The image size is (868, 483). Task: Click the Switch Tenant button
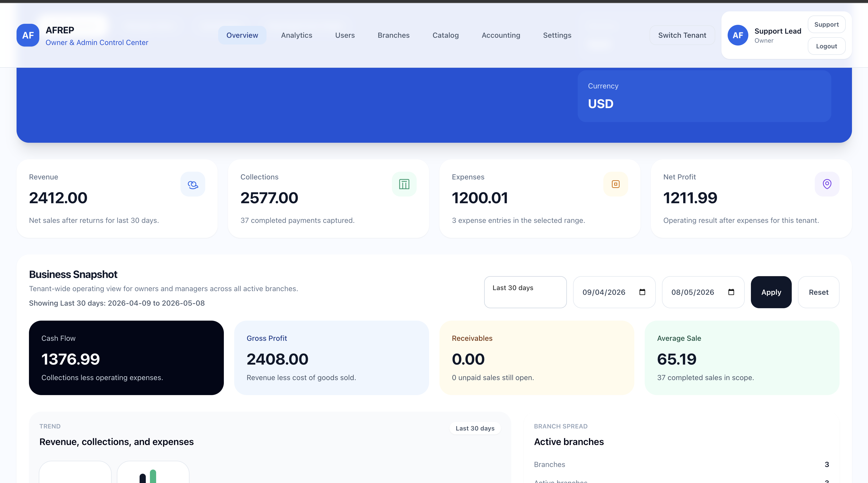(x=682, y=35)
